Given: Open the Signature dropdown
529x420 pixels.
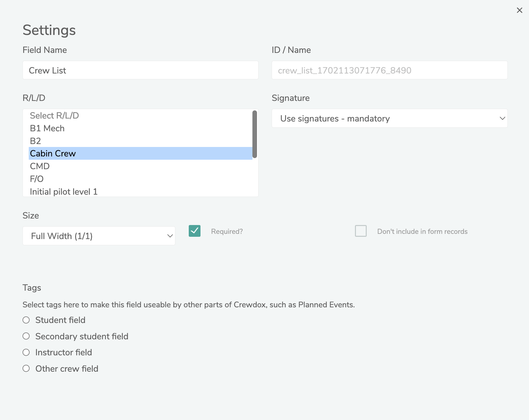Looking at the screenshot, I should coord(389,118).
